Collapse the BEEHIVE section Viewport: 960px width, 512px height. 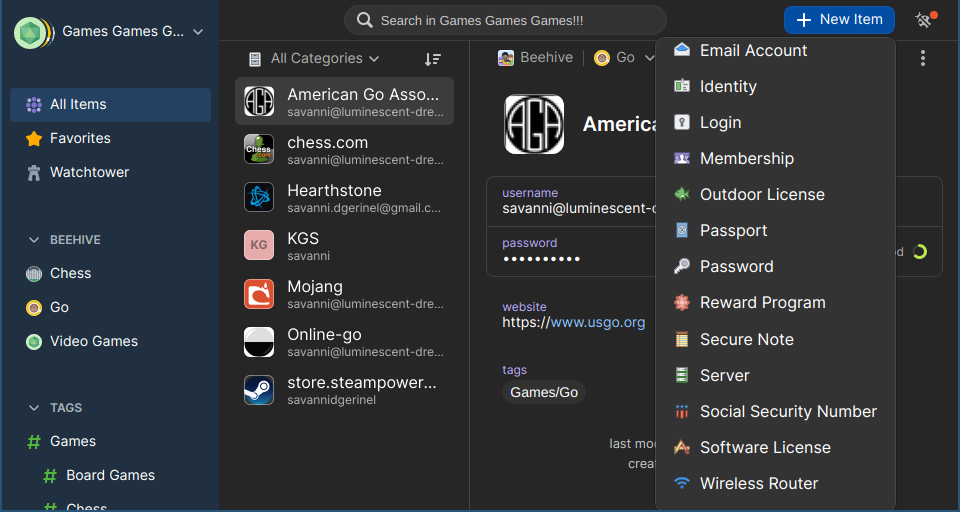(x=34, y=240)
